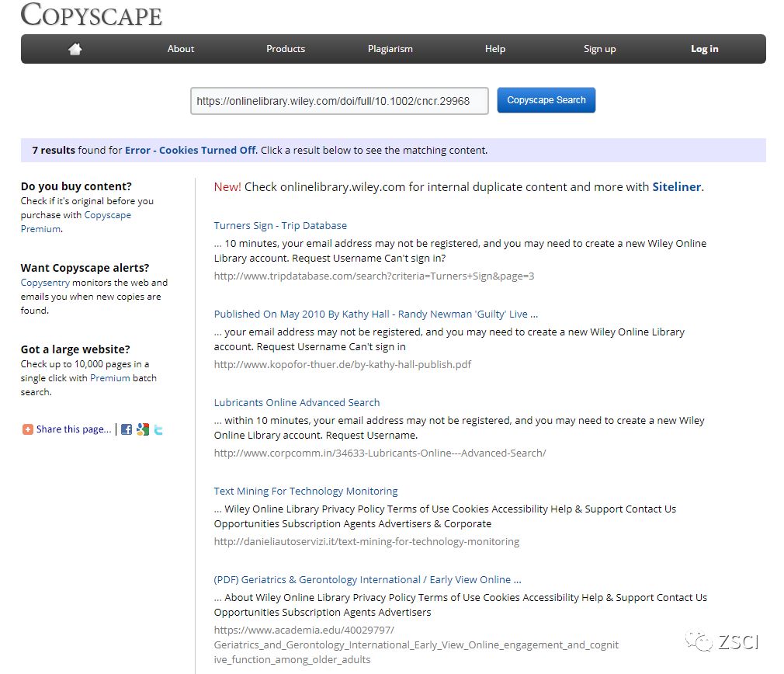Screen dimensions: 784x674
Task: Click Geriatrics result snippet text
Action: click(460, 605)
